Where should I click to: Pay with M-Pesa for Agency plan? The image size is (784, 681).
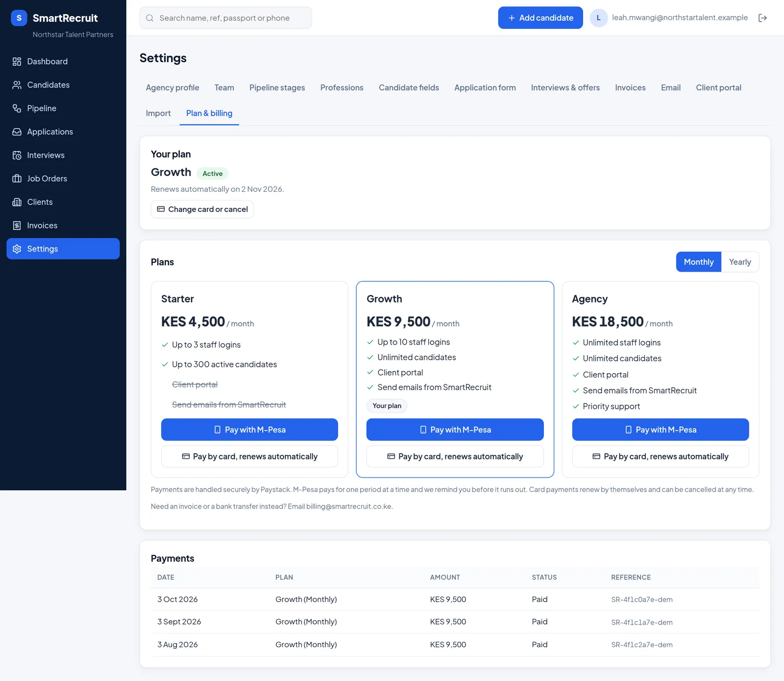click(661, 429)
